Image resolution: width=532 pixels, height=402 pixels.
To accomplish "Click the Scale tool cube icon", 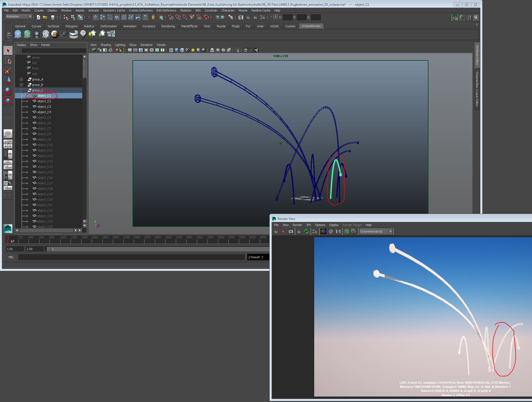I will [x=8, y=101].
